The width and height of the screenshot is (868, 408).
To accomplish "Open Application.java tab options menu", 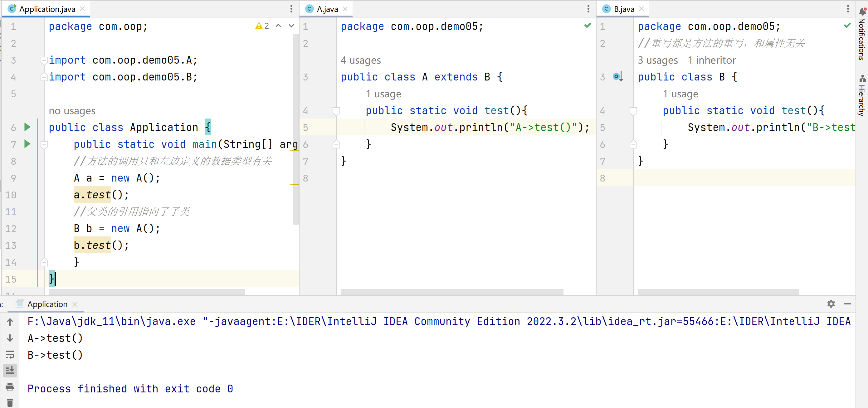I will point(291,9).
